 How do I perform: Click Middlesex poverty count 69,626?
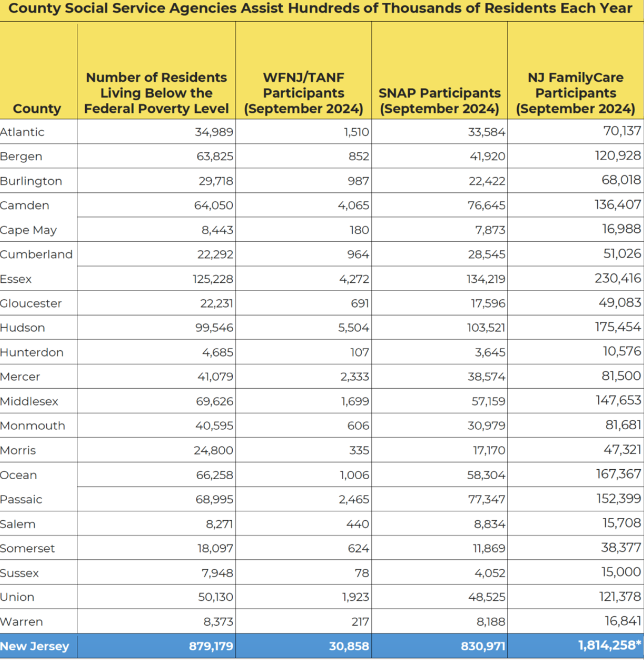pos(214,401)
